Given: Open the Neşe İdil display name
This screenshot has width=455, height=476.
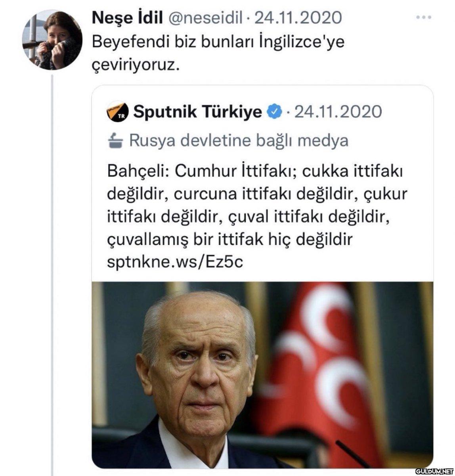Looking at the screenshot, I should 127,18.
